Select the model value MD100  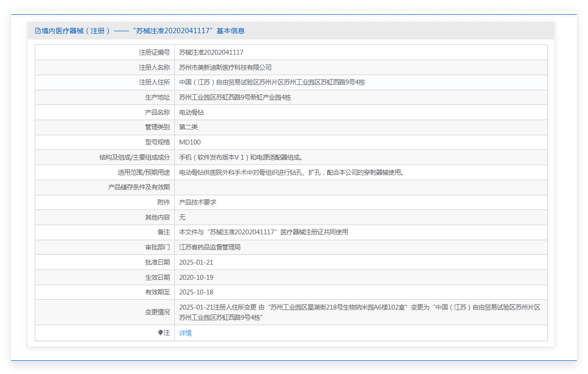(x=190, y=142)
